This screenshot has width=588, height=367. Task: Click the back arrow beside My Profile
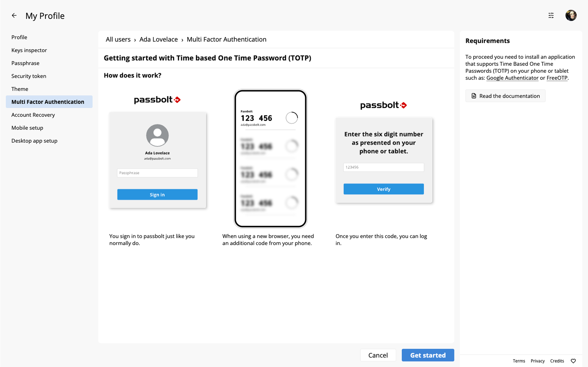14,15
